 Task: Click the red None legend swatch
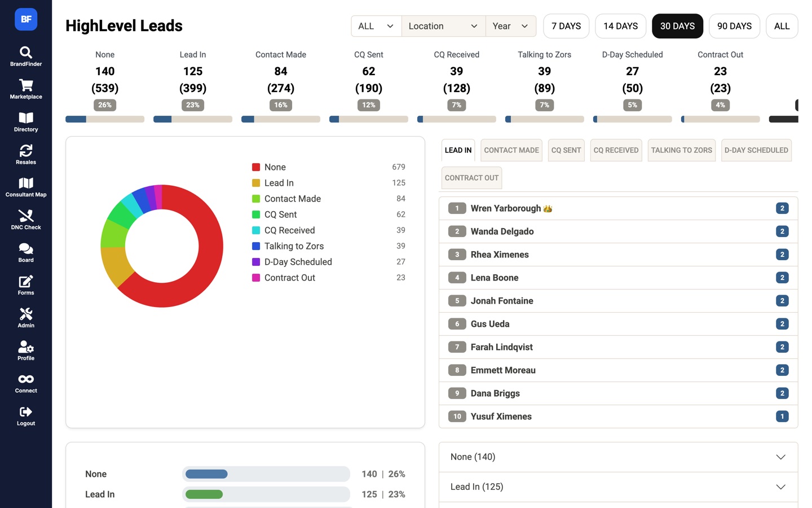click(x=256, y=167)
